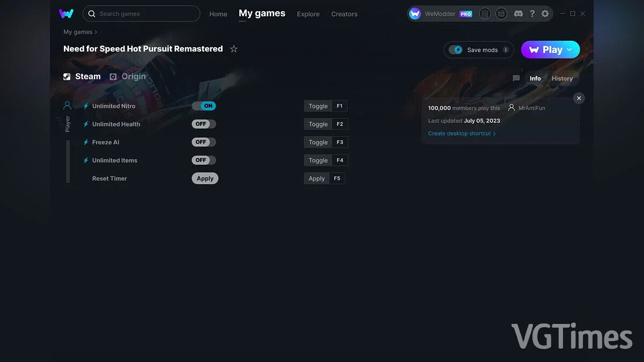Open help question mark icon
Image resolution: width=644 pixels, height=362 pixels.
tap(532, 14)
